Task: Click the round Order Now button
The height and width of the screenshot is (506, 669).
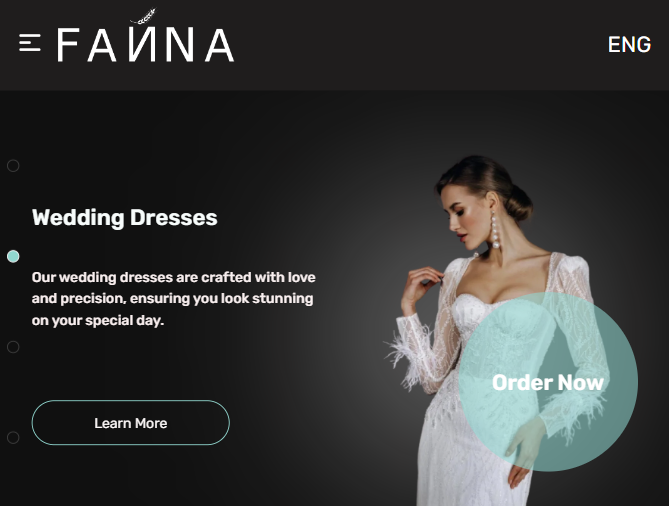Action: click(x=548, y=382)
